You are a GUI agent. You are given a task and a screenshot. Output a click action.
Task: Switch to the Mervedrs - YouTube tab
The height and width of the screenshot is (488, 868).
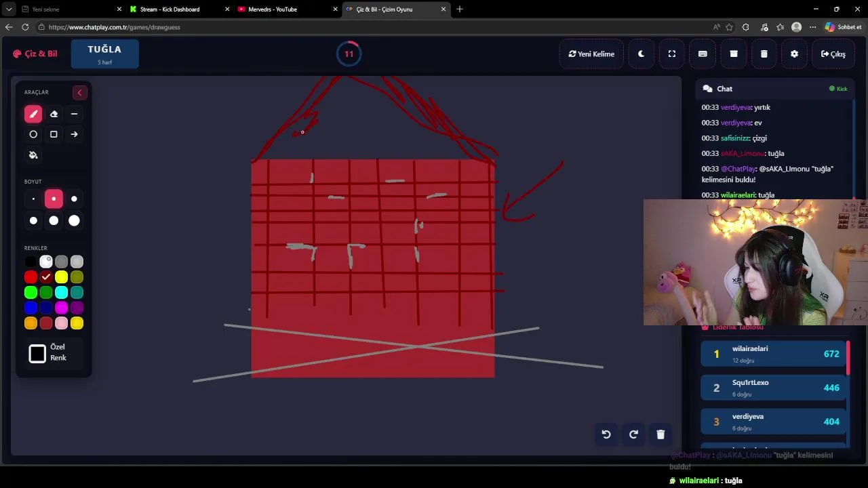(x=288, y=9)
